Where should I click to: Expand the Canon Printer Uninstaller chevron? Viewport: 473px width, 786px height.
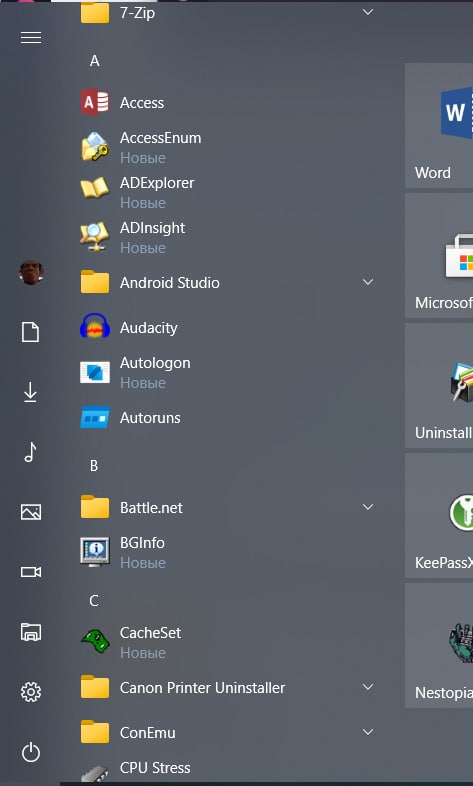[368, 687]
